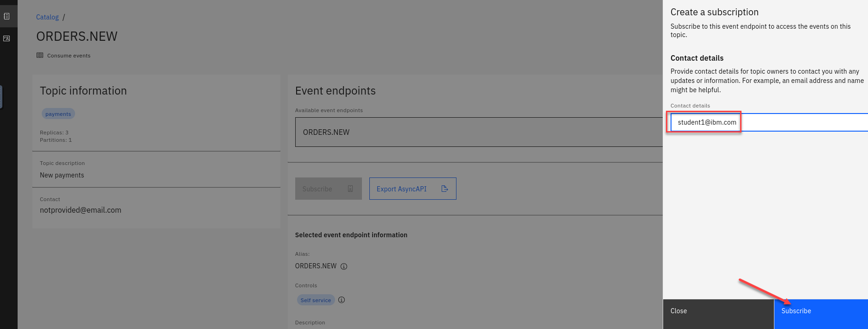Screen dimensions: 868x329
Task: Click the export icon on Export AsyncAPI
Action: tap(444, 189)
